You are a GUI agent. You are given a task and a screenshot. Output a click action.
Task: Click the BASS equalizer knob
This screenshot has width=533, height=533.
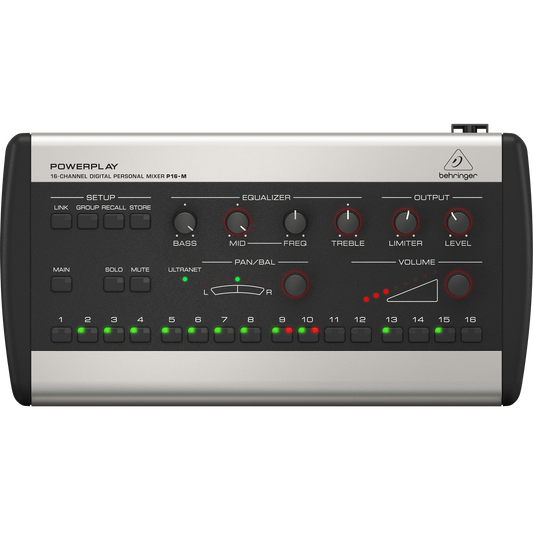click(185, 223)
